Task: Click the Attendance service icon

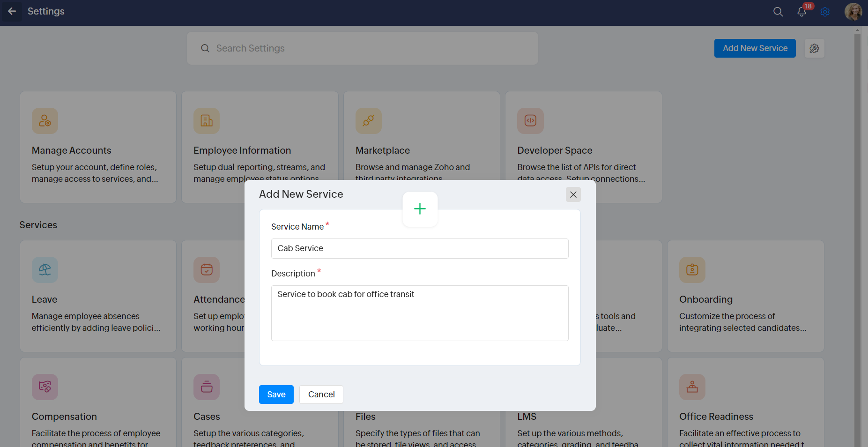Action: tap(207, 270)
